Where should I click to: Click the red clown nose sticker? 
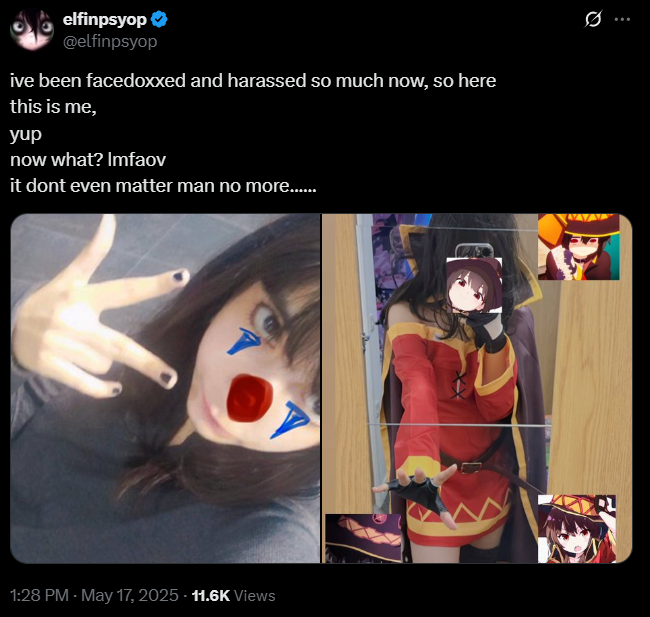(250, 398)
